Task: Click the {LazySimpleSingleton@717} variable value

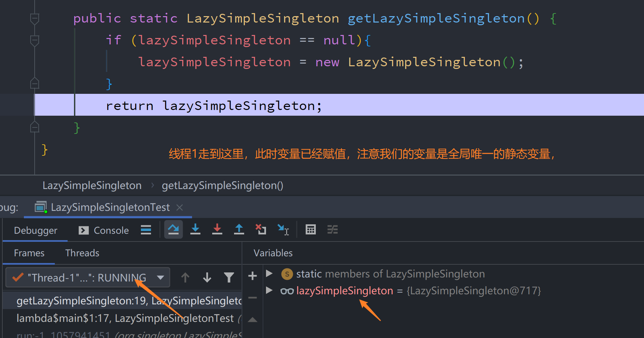Action: 473,291
